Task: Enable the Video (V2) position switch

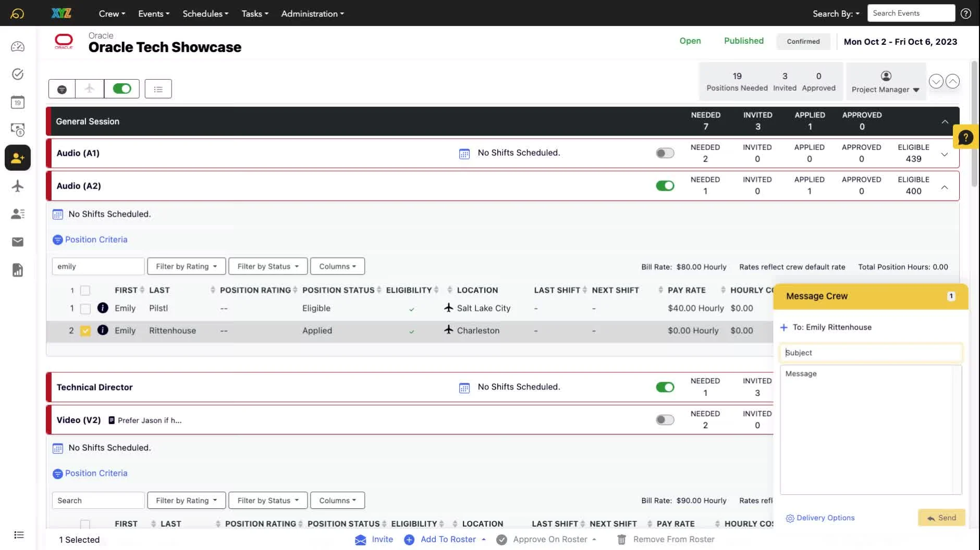Action: click(x=665, y=420)
